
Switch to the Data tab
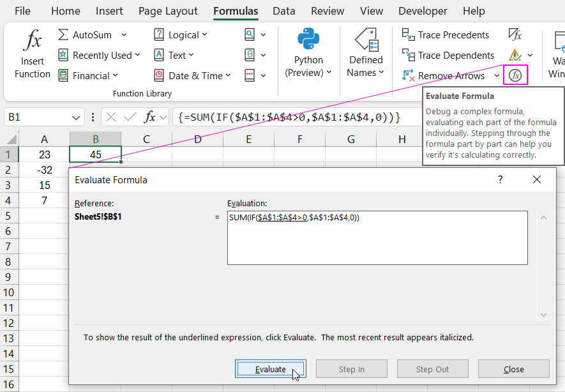[x=283, y=11]
